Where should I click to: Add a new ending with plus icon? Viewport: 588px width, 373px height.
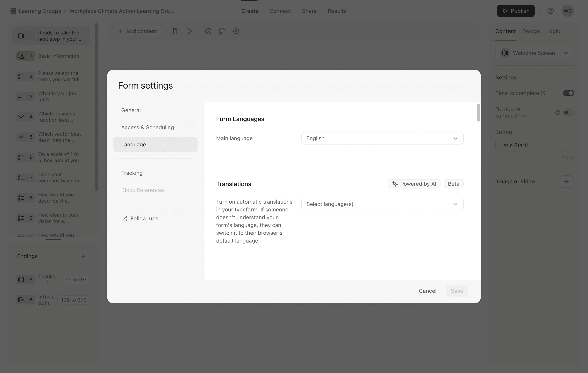pyautogui.click(x=83, y=256)
